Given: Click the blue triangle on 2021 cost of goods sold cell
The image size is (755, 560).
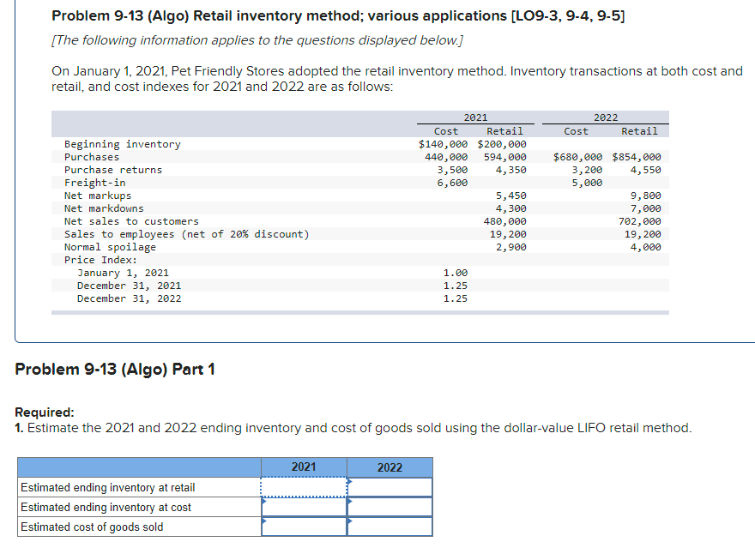Looking at the screenshot, I should [263, 522].
